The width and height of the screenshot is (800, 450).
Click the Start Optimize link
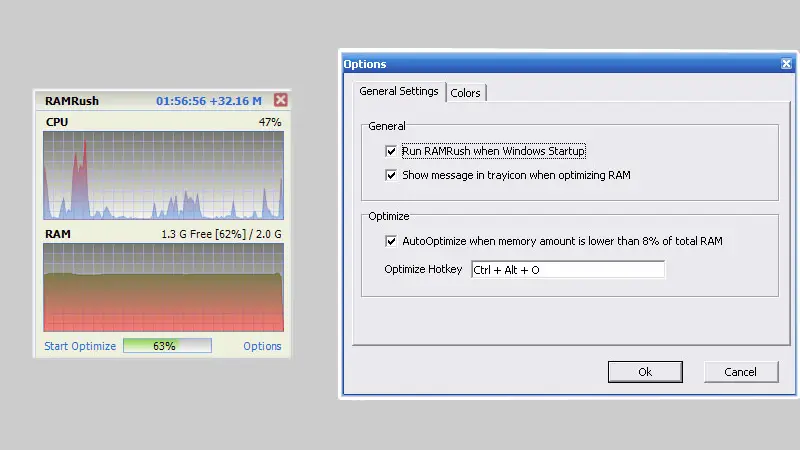[80, 346]
